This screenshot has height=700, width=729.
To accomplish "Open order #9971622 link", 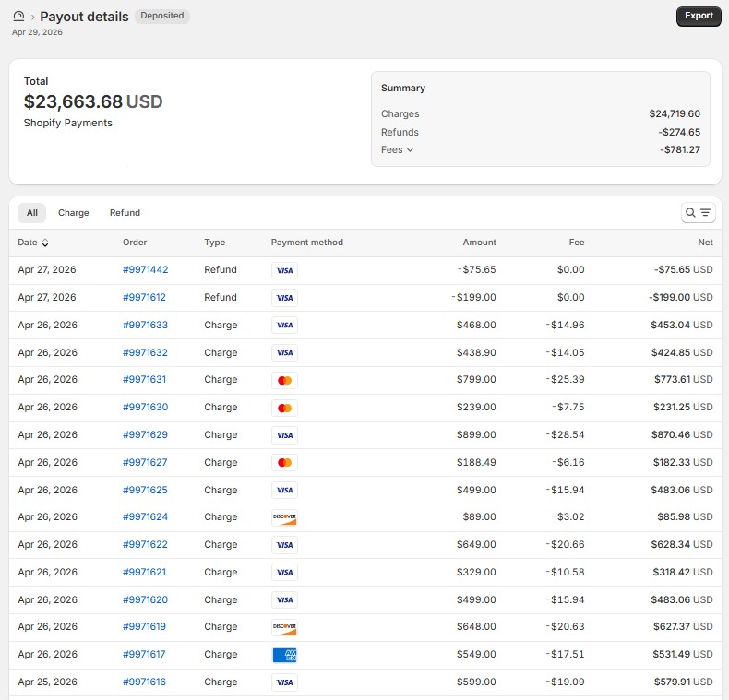I will click(x=145, y=544).
